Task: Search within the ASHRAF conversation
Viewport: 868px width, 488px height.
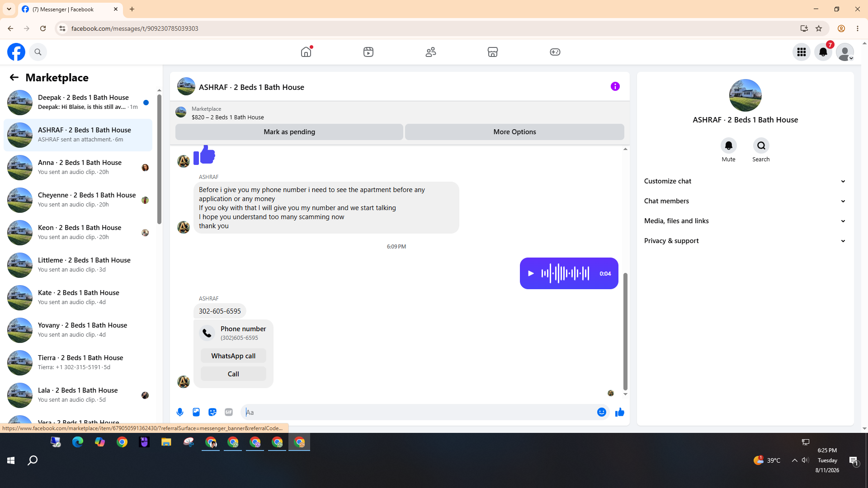Action: 761,145
